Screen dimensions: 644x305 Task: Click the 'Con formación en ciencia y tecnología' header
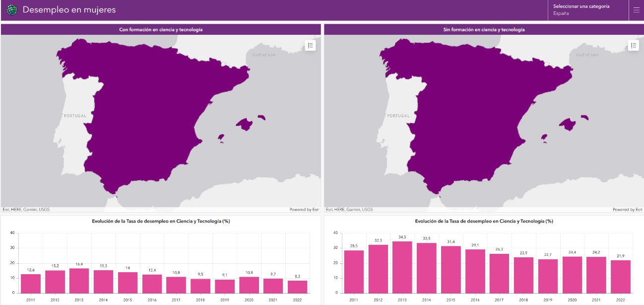pos(161,30)
